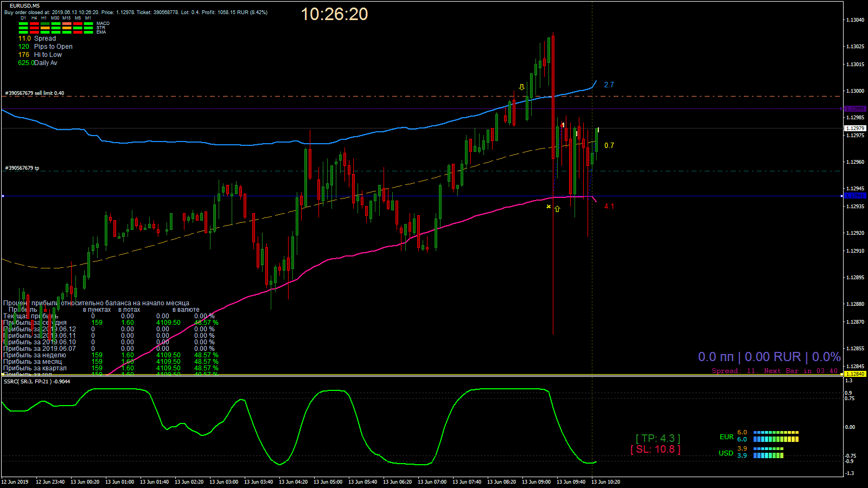Viewport: 868px width, 488px height.
Task: Click the blue 2.7 upper band value
Action: [609, 85]
